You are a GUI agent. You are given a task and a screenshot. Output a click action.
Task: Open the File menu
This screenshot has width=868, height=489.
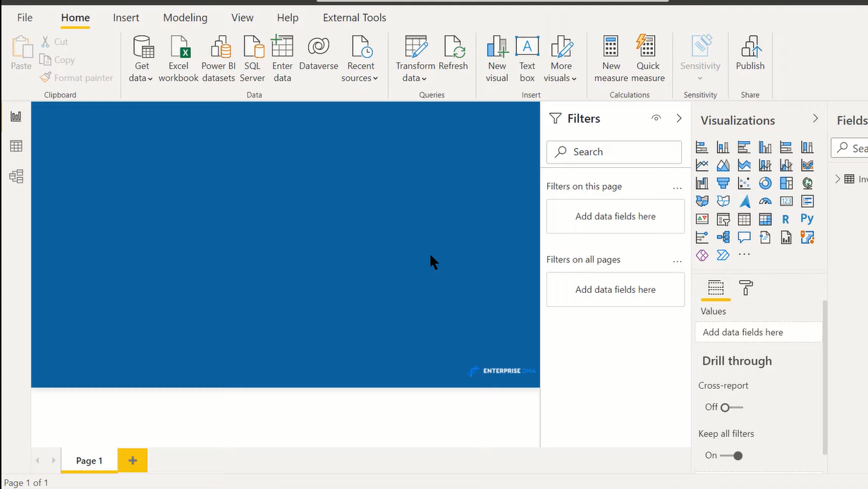[x=25, y=18]
